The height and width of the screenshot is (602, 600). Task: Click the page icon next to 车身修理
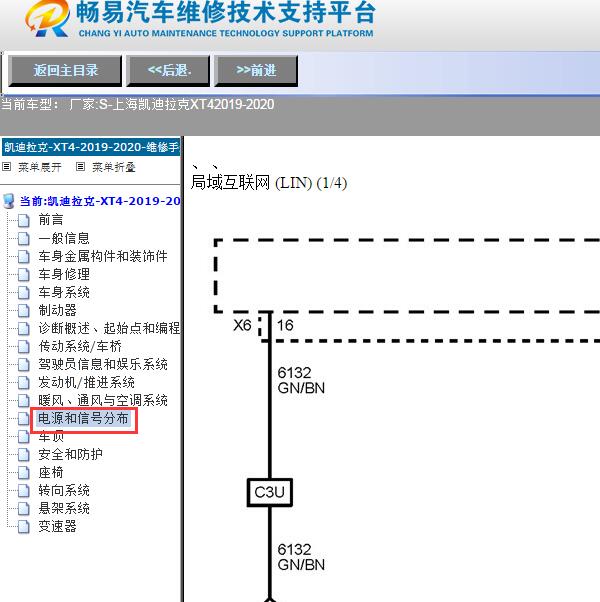pos(23,275)
